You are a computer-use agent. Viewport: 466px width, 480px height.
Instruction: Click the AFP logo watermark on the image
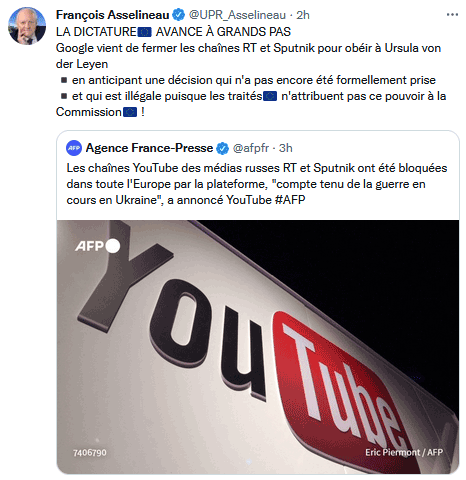pyautogui.click(x=98, y=246)
